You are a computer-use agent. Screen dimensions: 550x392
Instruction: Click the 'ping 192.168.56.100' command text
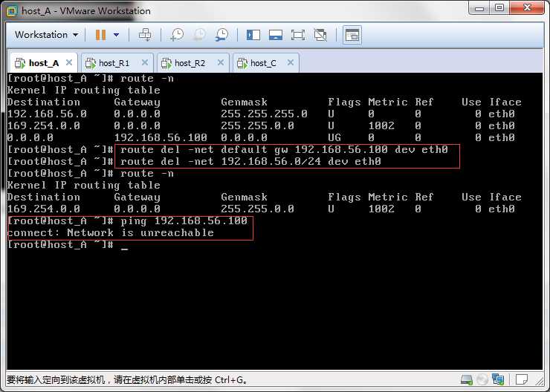click(184, 221)
